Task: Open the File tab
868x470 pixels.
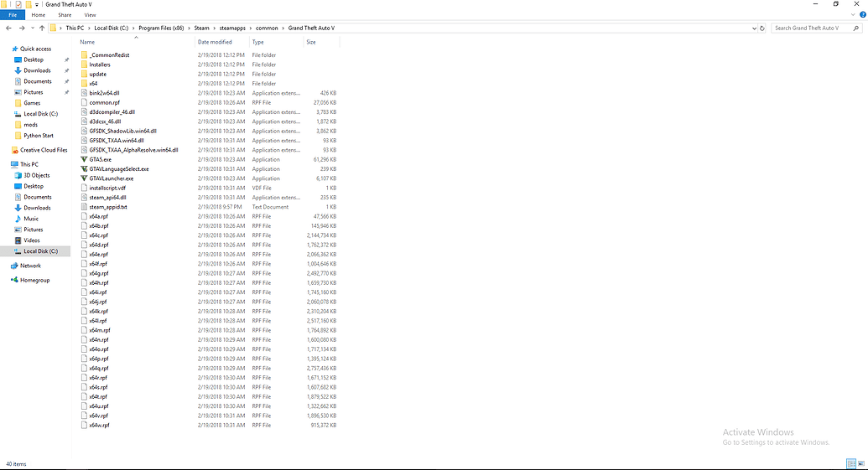Action: 13,15
